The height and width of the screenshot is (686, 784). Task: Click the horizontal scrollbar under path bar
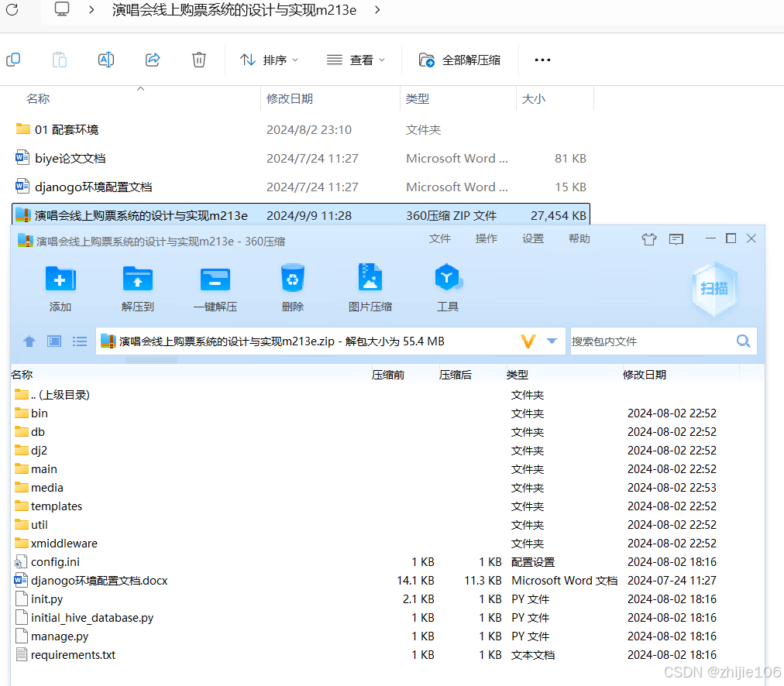(x=151, y=360)
